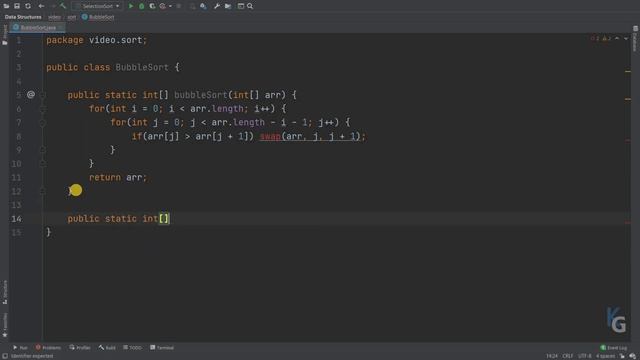Open the Project tool window sidebar
The image size is (640, 360).
[x=4, y=35]
